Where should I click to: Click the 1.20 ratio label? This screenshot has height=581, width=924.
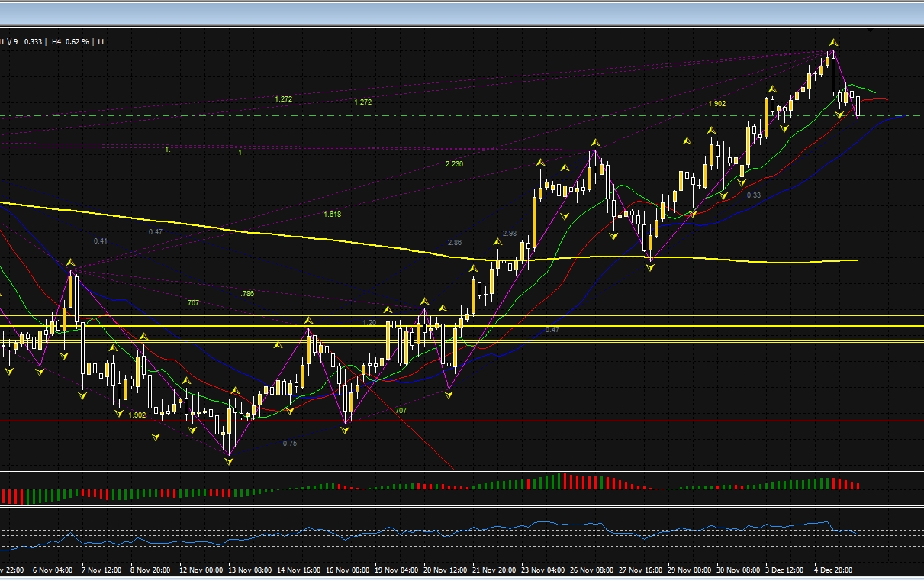(369, 323)
